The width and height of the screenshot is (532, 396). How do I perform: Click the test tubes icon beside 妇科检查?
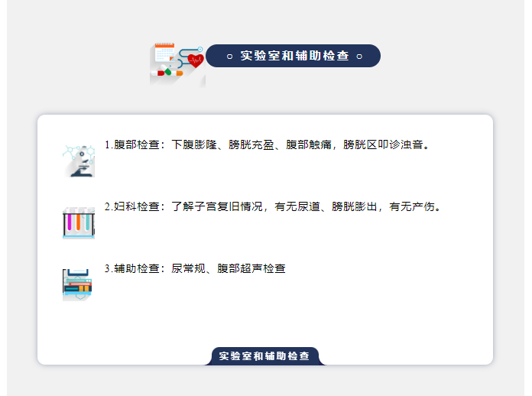(78, 223)
